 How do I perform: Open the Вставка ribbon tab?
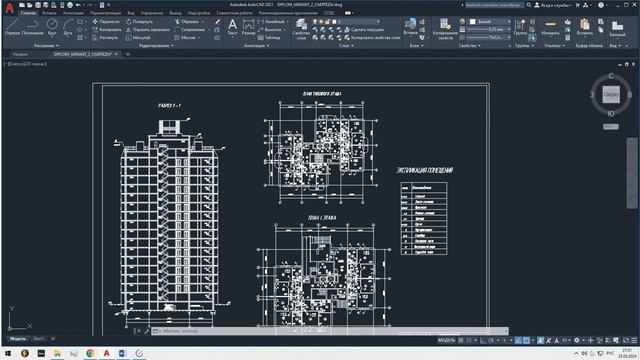tap(49, 13)
